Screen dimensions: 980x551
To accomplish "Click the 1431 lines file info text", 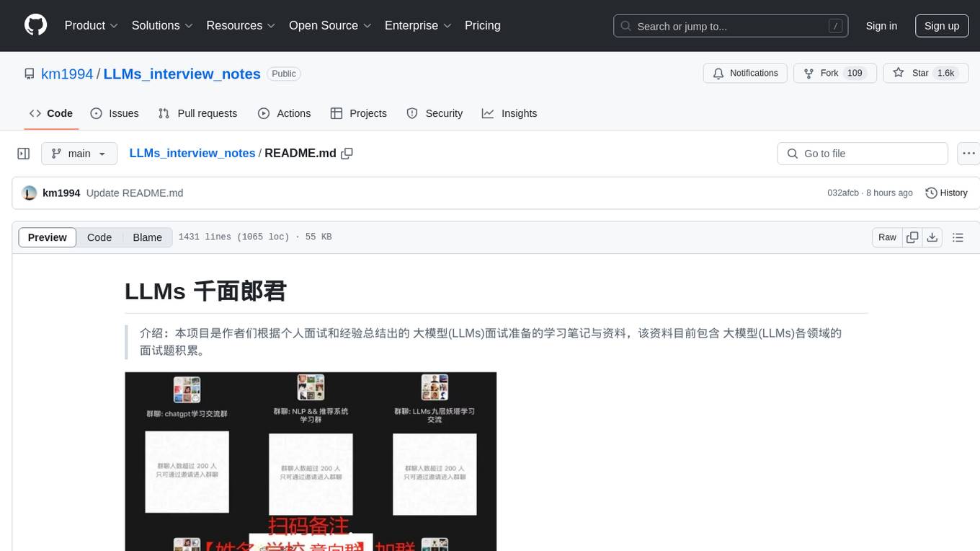I will (255, 237).
